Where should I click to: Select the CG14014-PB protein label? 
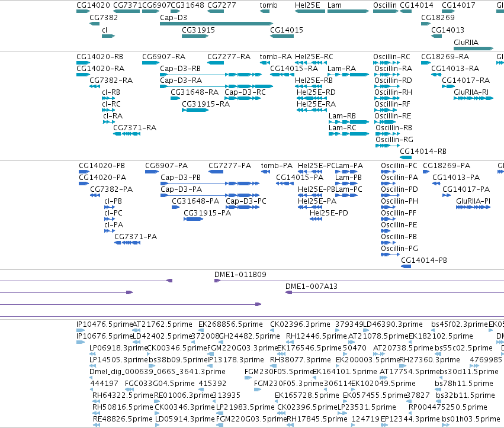point(424,260)
